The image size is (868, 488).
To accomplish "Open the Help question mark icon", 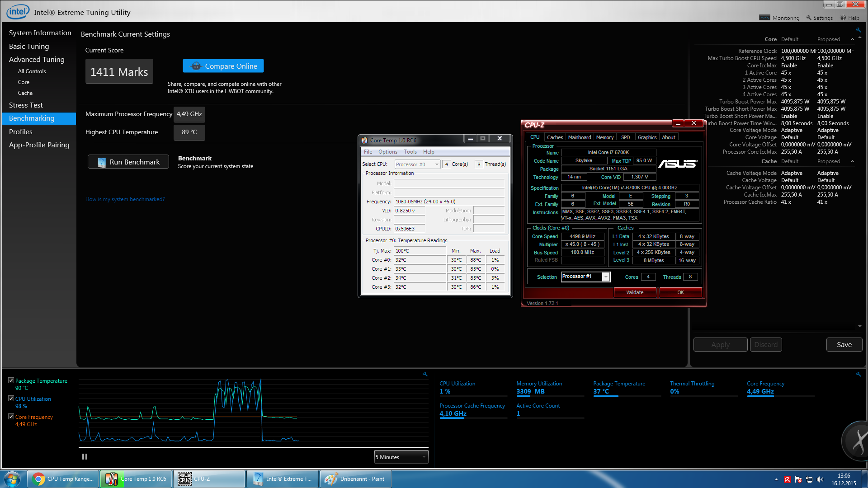I will (x=843, y=18).
